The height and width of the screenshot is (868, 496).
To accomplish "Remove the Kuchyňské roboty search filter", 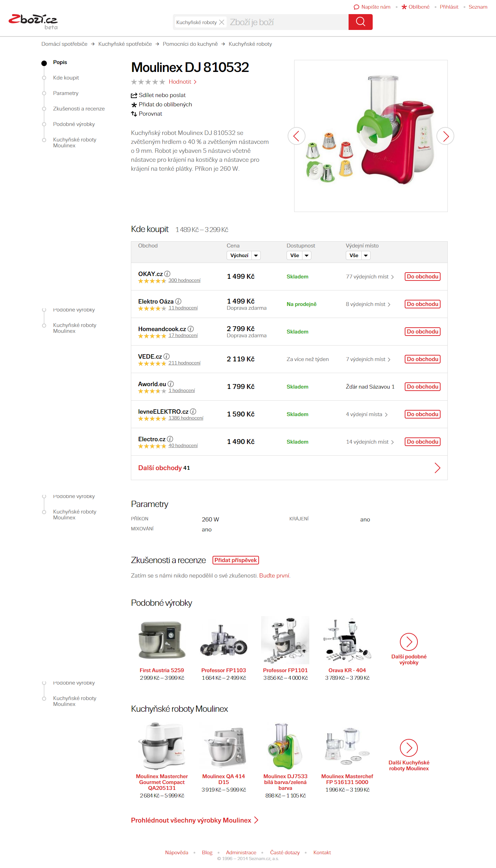I will (222, 22).
